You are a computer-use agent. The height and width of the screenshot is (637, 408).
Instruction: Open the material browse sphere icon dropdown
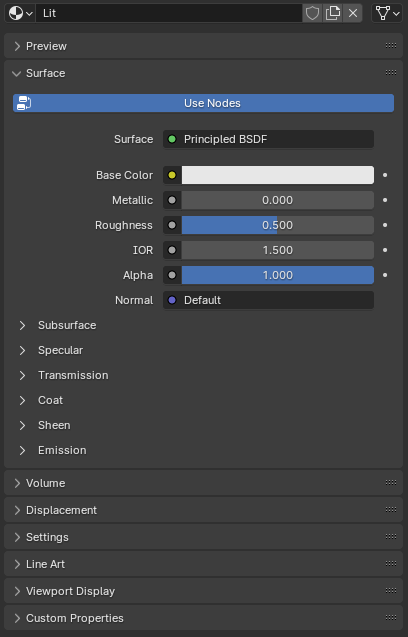point(20,13)
